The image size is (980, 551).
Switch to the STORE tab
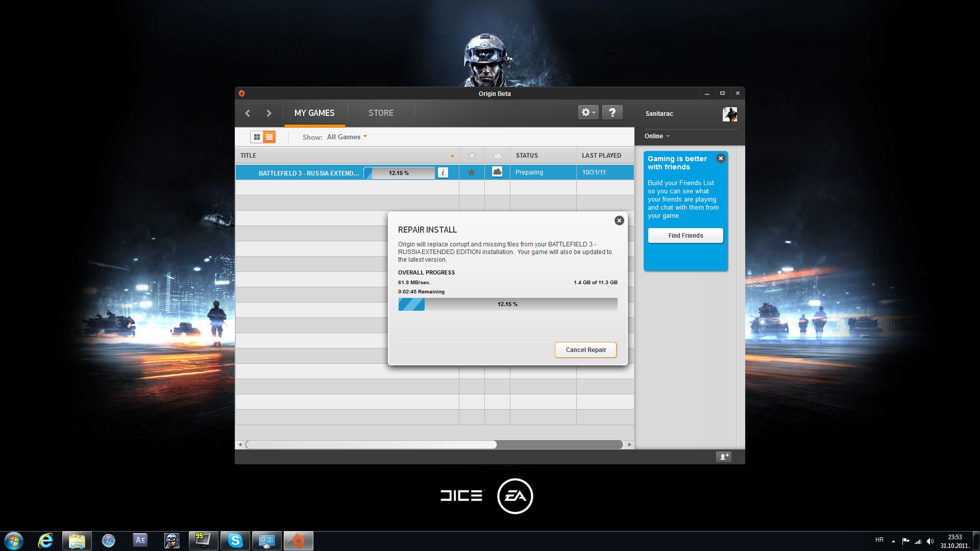tap(381, 113)
